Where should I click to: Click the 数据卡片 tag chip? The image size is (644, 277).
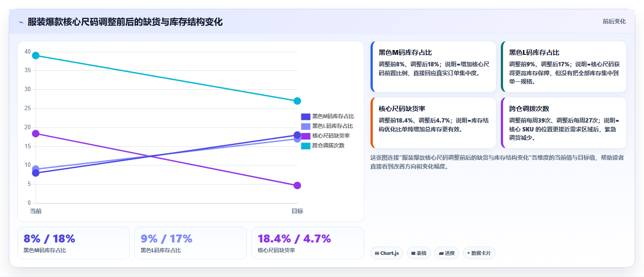(479, 253)
